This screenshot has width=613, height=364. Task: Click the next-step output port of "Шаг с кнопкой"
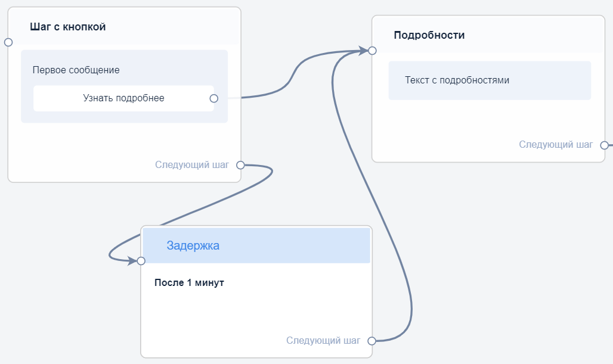(240, 165)
